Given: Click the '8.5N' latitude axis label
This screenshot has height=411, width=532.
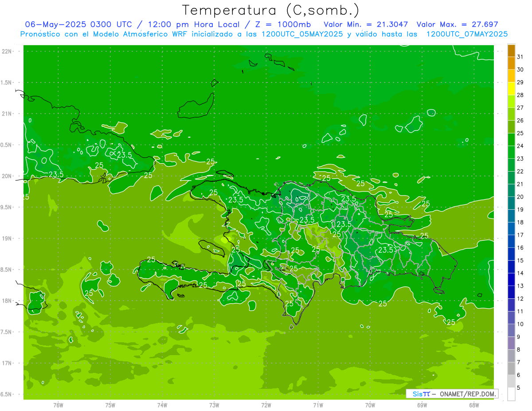Looking at the screenshot, I should (7, 270).
